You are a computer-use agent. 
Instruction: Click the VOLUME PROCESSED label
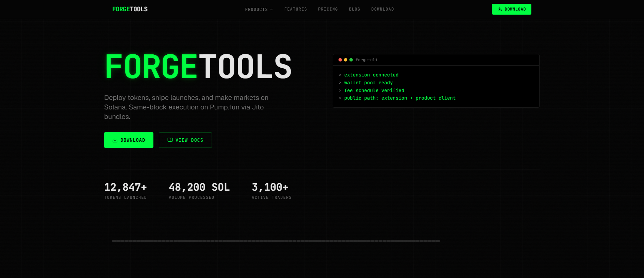[192, 197]
